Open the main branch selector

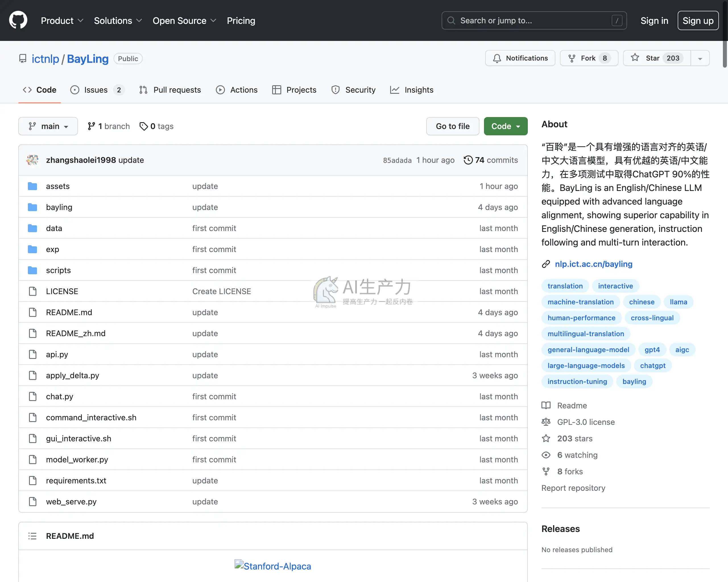point(48,126)
